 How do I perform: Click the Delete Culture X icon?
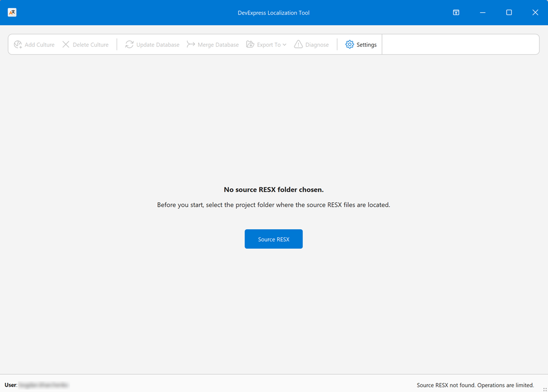[x=66, y=45]
